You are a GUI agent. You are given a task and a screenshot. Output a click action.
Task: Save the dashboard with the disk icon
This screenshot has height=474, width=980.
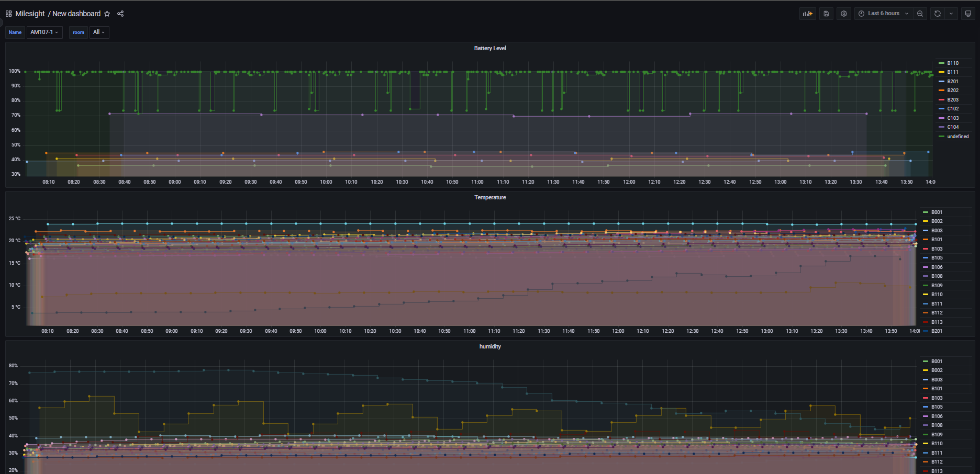coord(826,14)
